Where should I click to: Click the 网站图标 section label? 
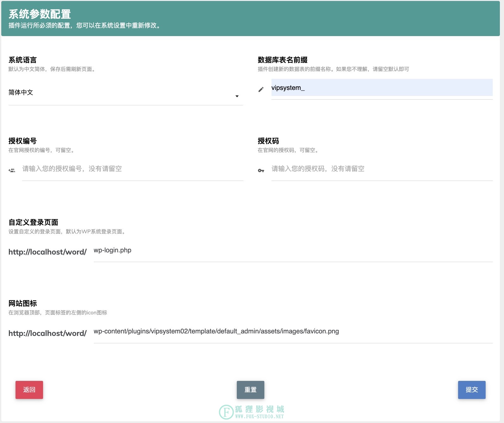pos(22,303)
